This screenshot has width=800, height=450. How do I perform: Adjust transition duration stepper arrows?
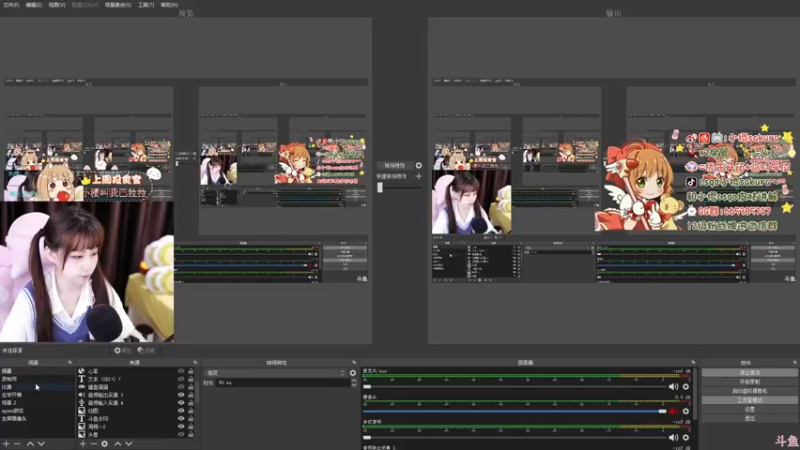click(x=354, y=383)
